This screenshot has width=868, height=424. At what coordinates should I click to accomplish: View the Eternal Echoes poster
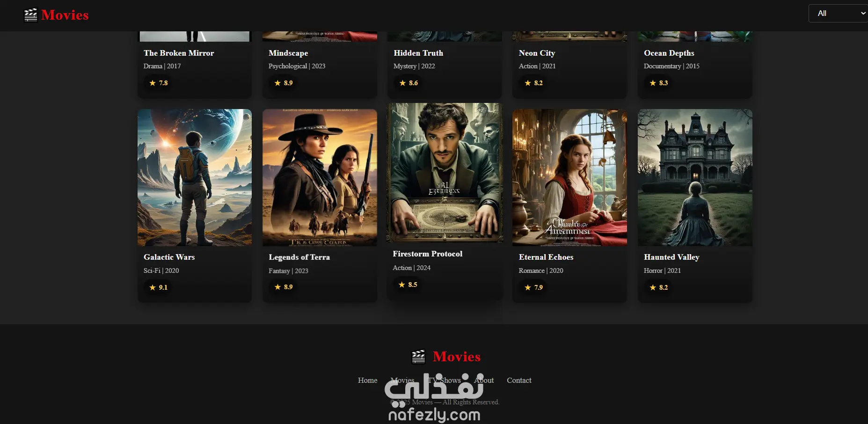[x=569, y=177]
